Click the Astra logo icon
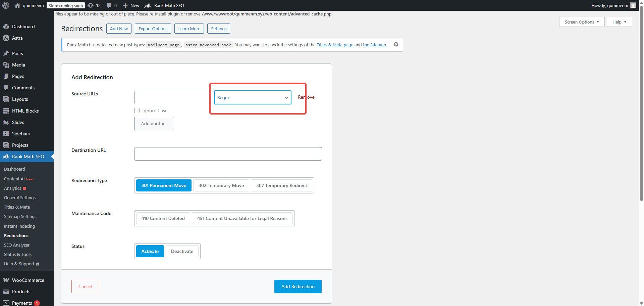Viewport: 644px width, 306px height. [6, 38]
